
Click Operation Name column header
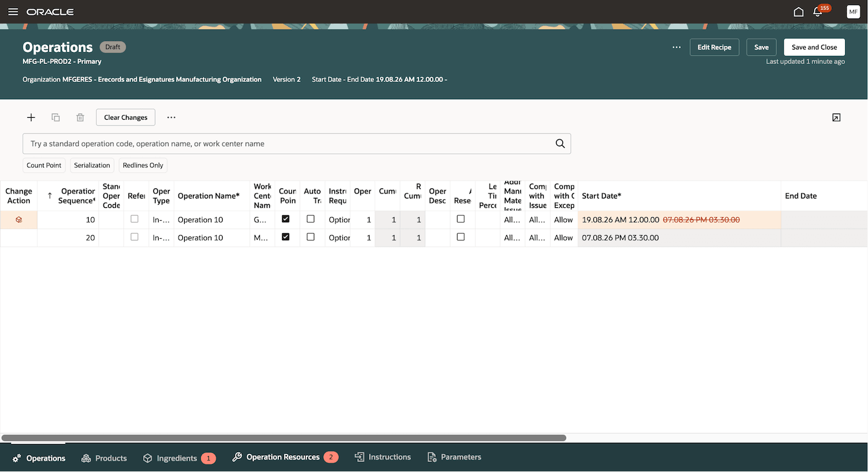point(212,195)
